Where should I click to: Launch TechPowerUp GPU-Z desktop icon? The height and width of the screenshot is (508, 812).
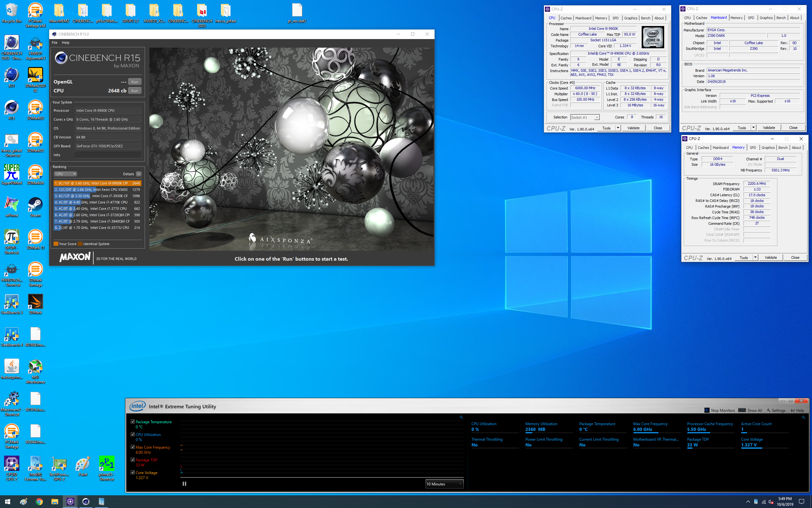click(x=59, y=468)
